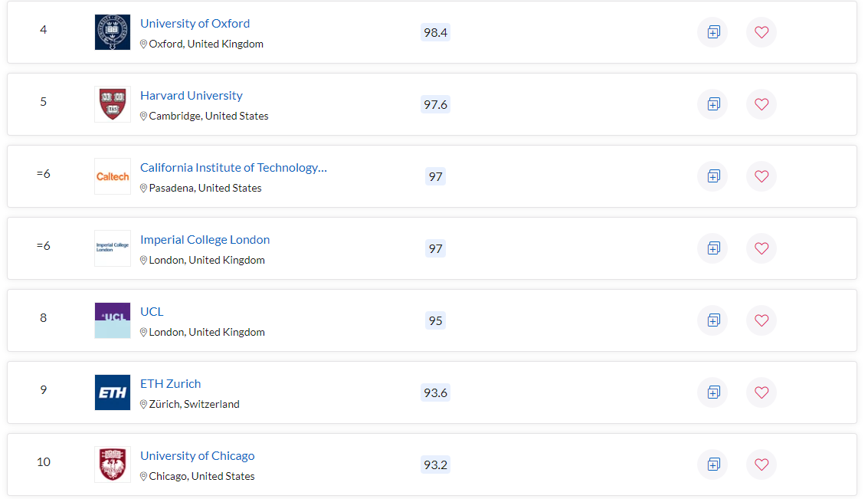Add University of Oxford to compare list
868x499 pixels.
click(x=713, y=32)
